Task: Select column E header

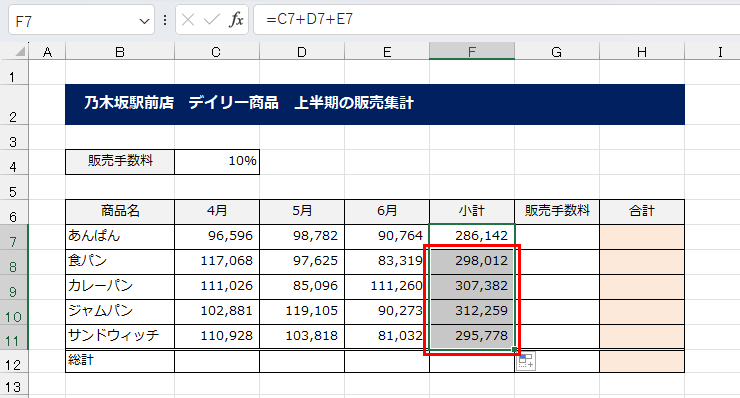Action: (387, 51)
